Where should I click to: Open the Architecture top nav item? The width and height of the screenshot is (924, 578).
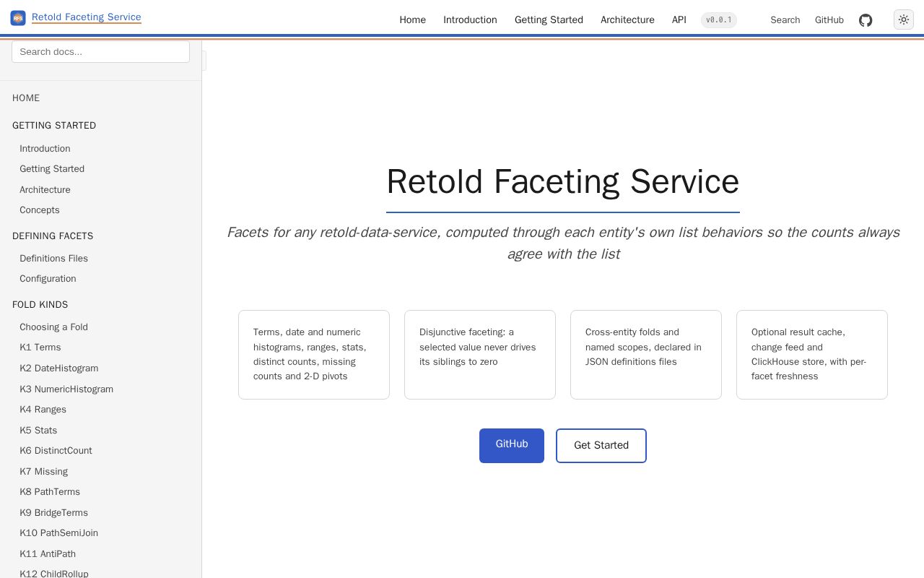pyautogui.click(x=627, y=20)
